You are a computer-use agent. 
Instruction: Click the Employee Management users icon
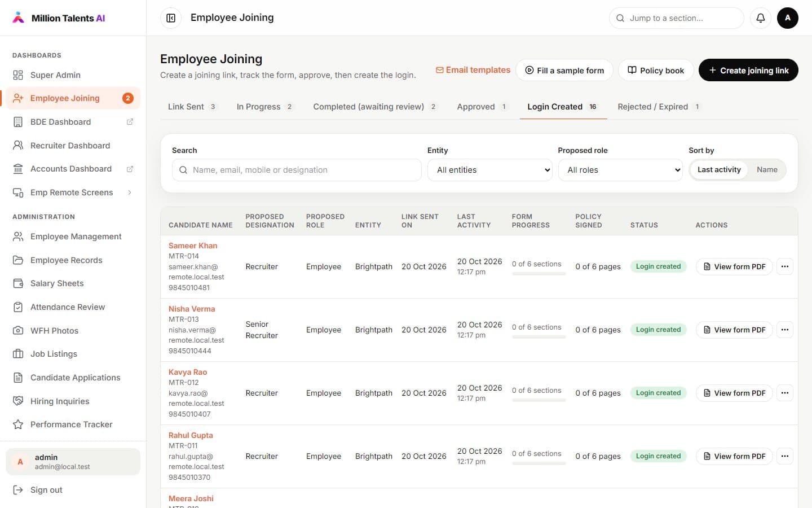coord(18,237)
